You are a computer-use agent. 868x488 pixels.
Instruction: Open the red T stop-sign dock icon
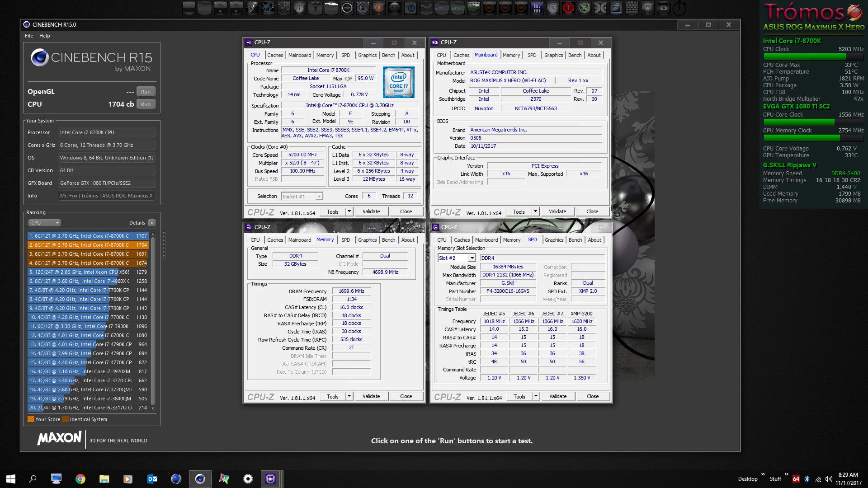568,8
